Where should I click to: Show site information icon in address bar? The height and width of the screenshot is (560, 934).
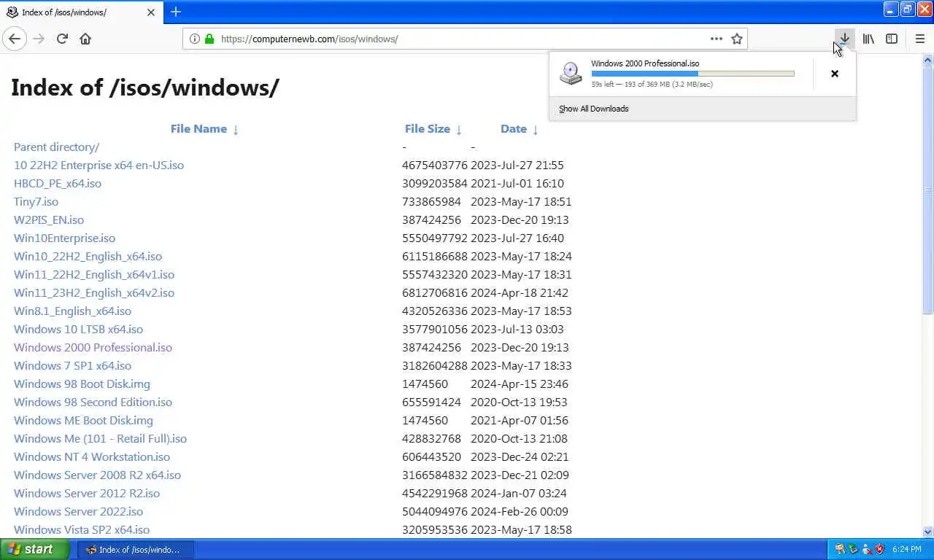tap(194, 39)
